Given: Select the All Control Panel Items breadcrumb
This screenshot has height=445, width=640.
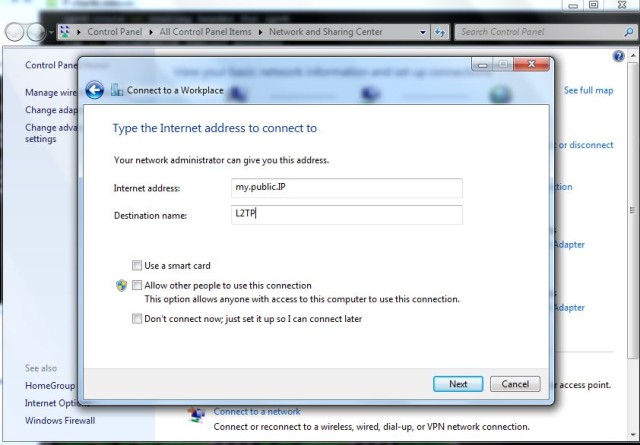Looking at the screenshot, I should coord(205,32).
